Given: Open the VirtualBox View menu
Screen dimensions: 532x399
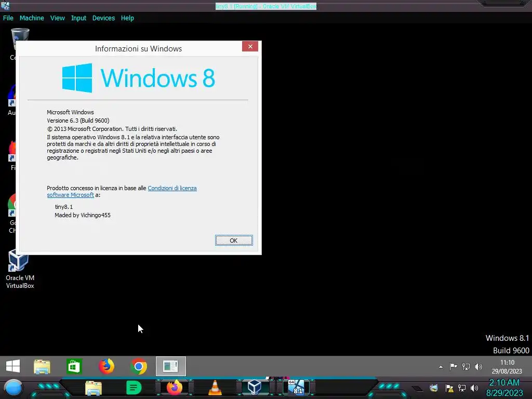Looking at the screenshot, I should (x=57, y=18).
